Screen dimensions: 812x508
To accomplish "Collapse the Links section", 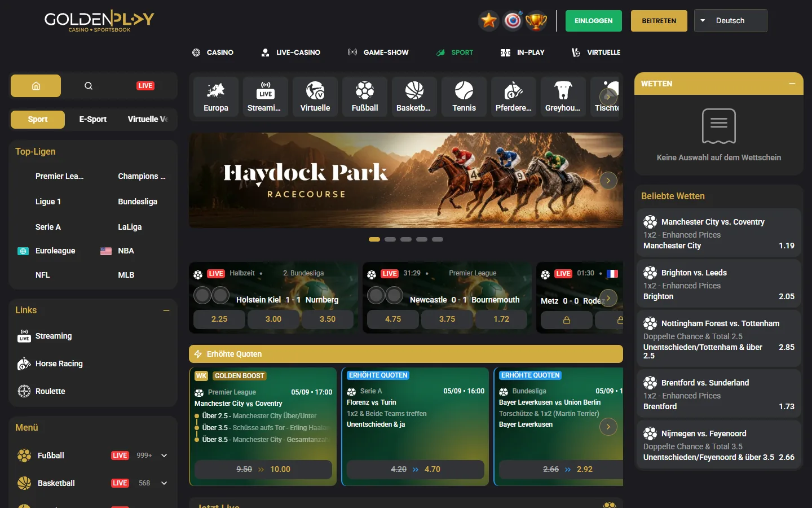I will pyautogui.click(x=166, y=310).
